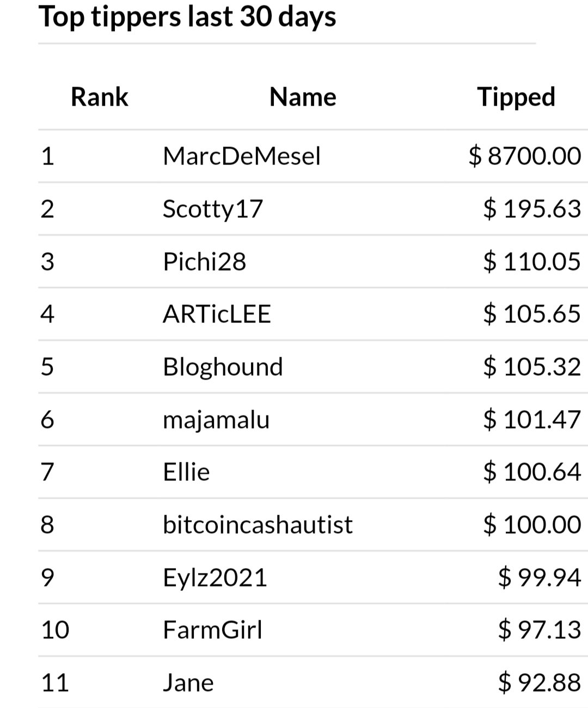Open ARTicLEE profile from table

click(217, 314)
